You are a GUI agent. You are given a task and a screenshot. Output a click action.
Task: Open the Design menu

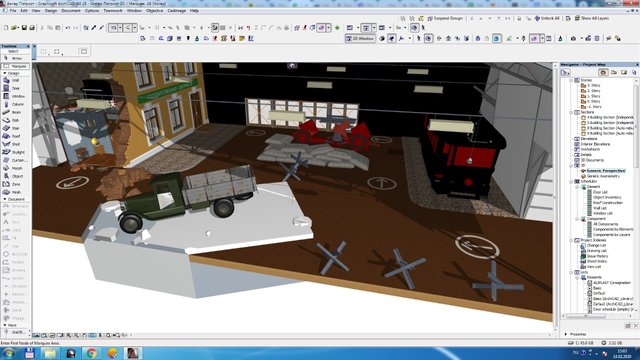pos(51,11)
